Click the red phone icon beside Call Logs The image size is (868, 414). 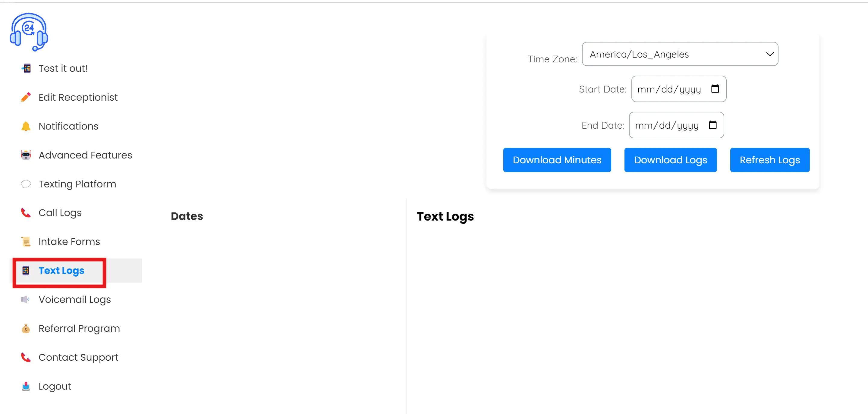[x=26, y=213]
